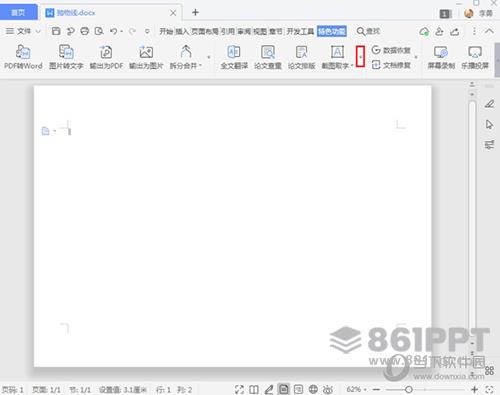Screen dimensions: 500x395
Task: Enable eye protection mode icon in status bar
Action: click(x=328, y=389)
